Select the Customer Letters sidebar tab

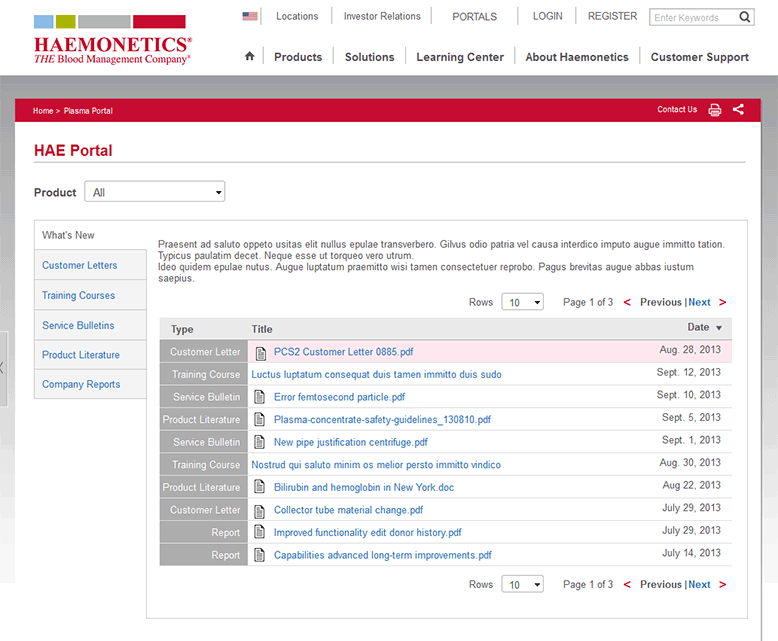(x=90, y=265)
